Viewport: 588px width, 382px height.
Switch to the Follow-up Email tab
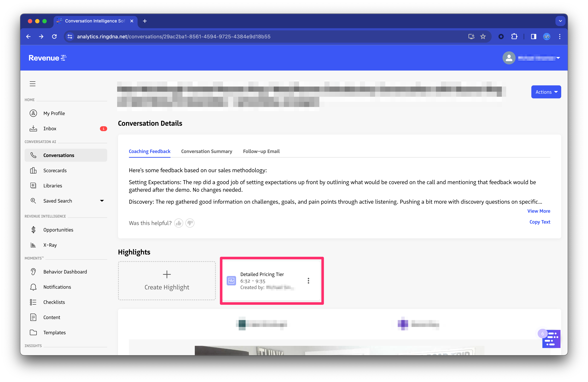pos(261,151)
